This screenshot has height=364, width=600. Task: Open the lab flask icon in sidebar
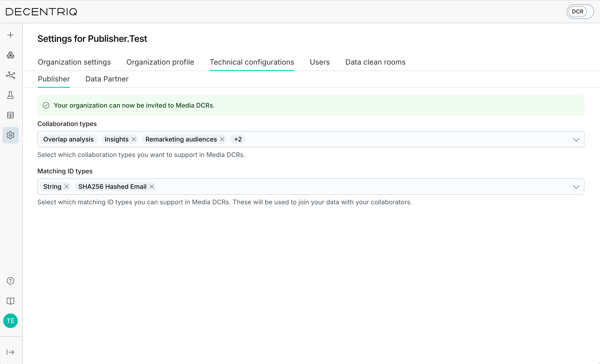[10, 95]
